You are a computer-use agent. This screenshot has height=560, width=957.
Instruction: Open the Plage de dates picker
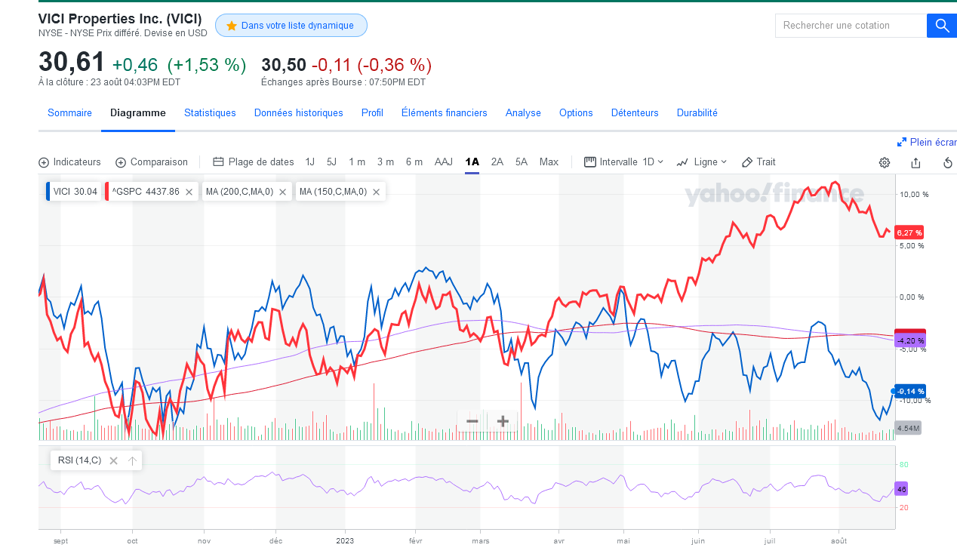(x=254, y=162)
